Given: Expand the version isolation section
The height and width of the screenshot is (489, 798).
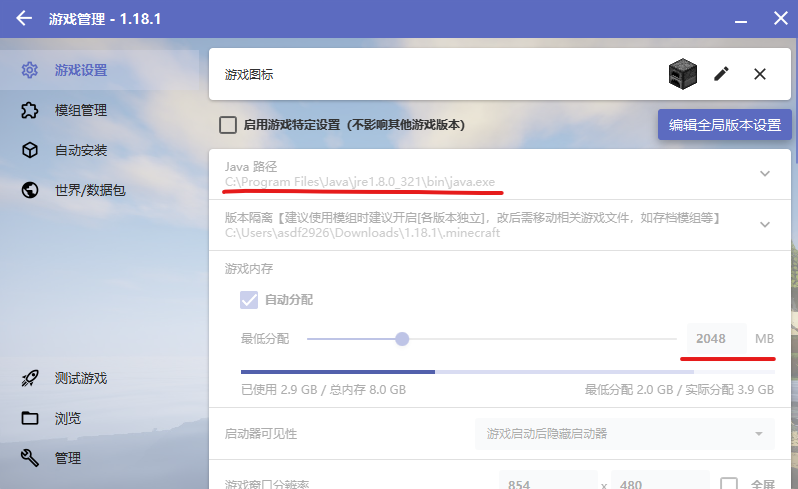Looking at the screenshot, I should tap(765, 224).
